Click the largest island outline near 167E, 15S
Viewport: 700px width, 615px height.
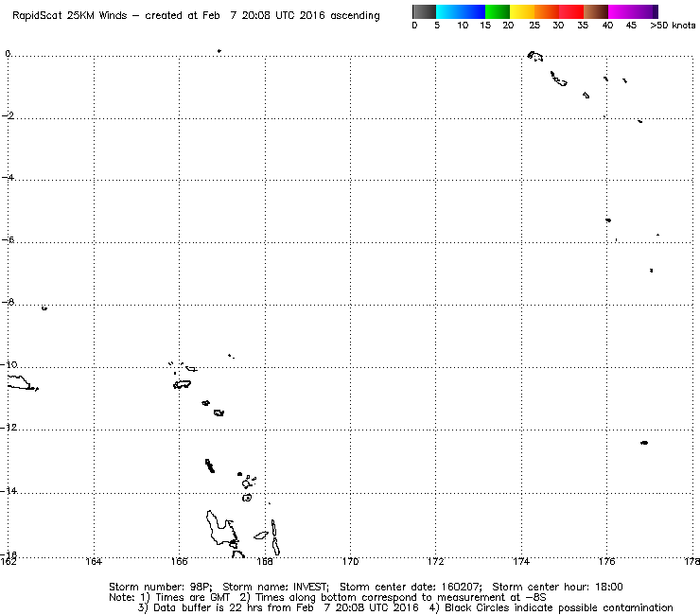222,528
